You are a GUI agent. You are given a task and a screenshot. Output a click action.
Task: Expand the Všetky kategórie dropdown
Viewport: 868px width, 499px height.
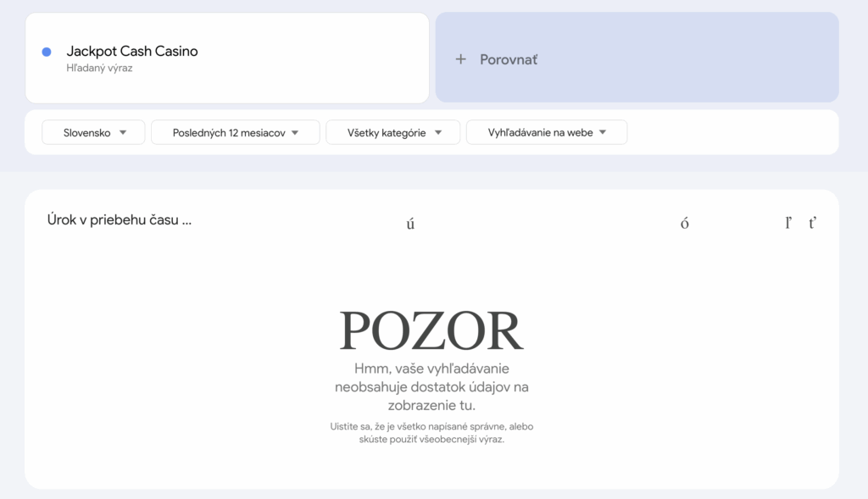(x=392, y=132)
